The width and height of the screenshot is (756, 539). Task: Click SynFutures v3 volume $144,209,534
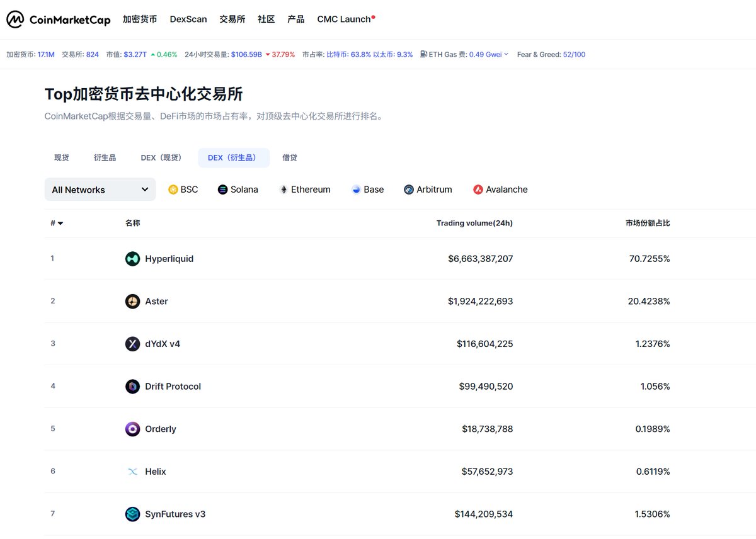[484, 514]
